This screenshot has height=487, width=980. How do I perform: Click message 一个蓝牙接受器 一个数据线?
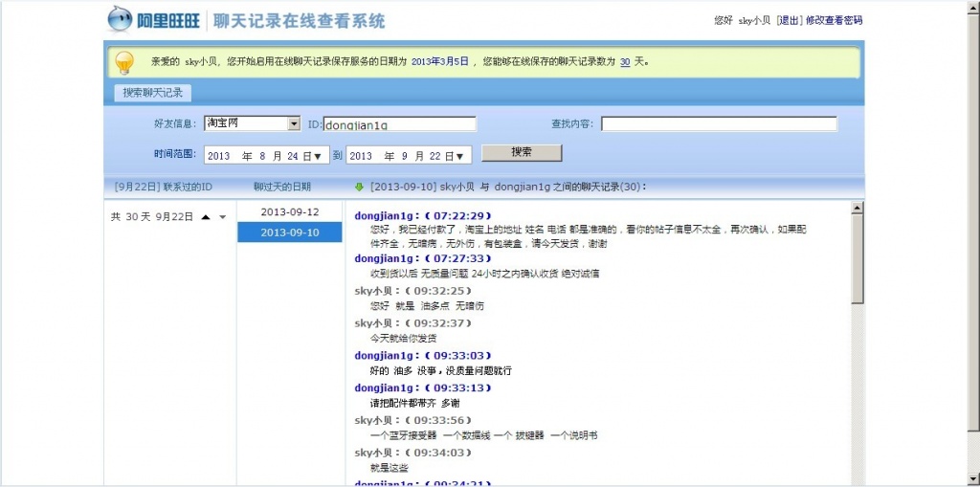[x=483, y=435]
